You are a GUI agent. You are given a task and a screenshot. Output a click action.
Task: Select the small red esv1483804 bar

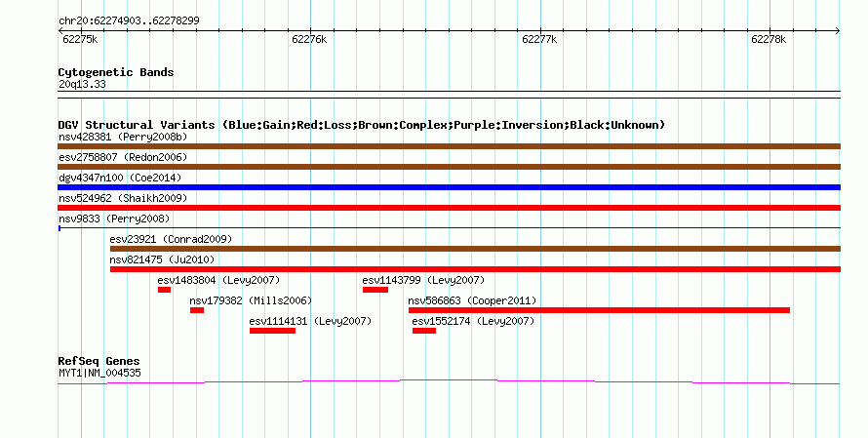pos(165,290)
